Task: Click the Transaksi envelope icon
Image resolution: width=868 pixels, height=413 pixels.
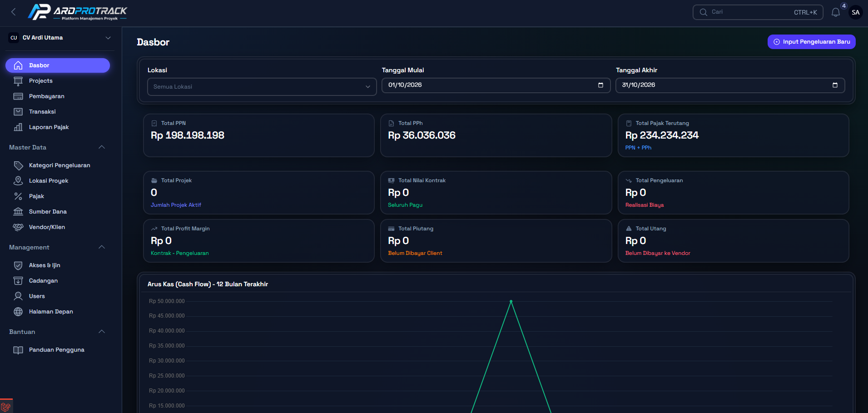Action: point(18,112)
